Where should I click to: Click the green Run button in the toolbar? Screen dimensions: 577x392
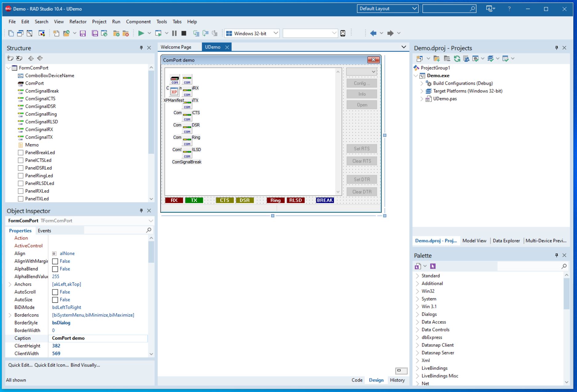pos(141,33)
